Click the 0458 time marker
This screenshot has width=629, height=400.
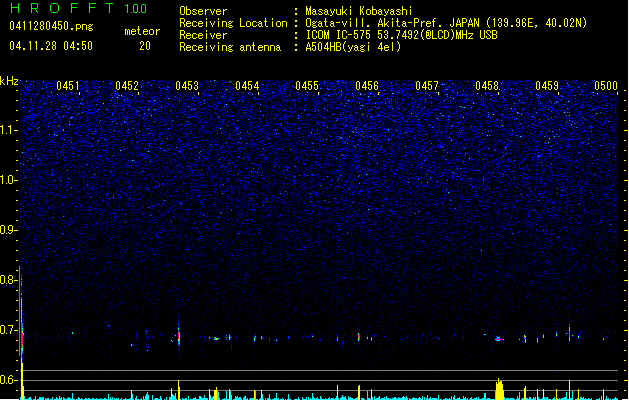pyautogui.click(x=487, y=86)
